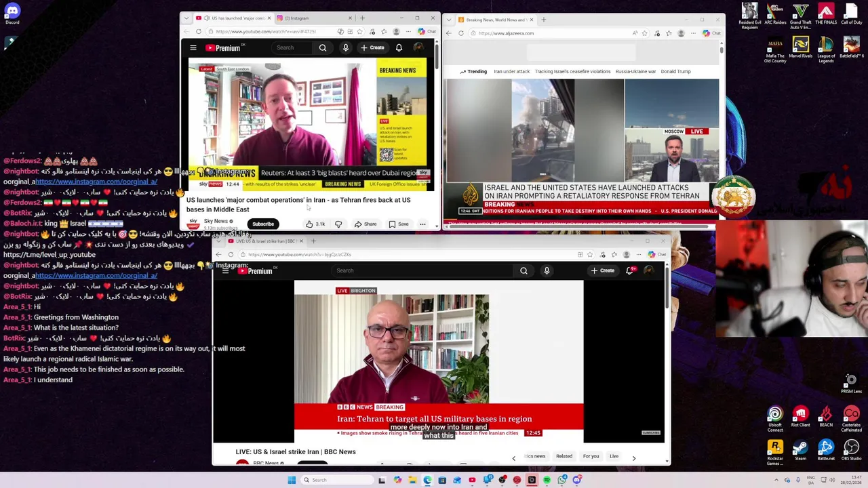The image size is (868, 488).
Task: Show previous chips arrow below BBC video
Action: 513,458
